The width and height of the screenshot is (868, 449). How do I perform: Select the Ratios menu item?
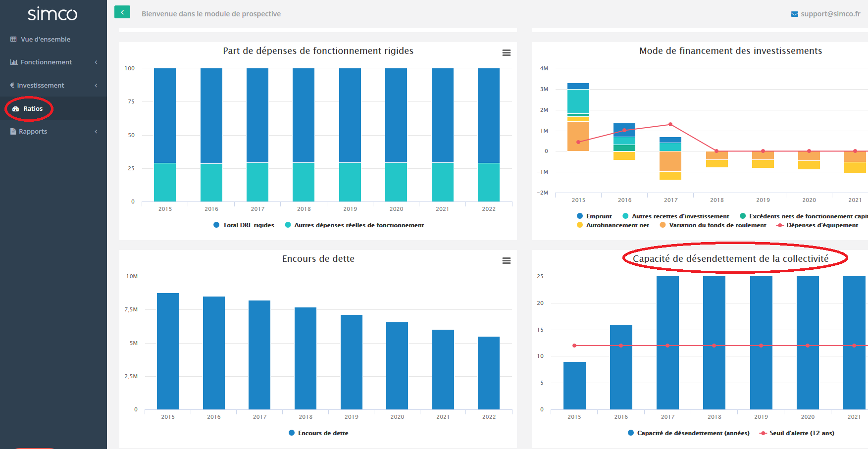[x=33, y=109]
